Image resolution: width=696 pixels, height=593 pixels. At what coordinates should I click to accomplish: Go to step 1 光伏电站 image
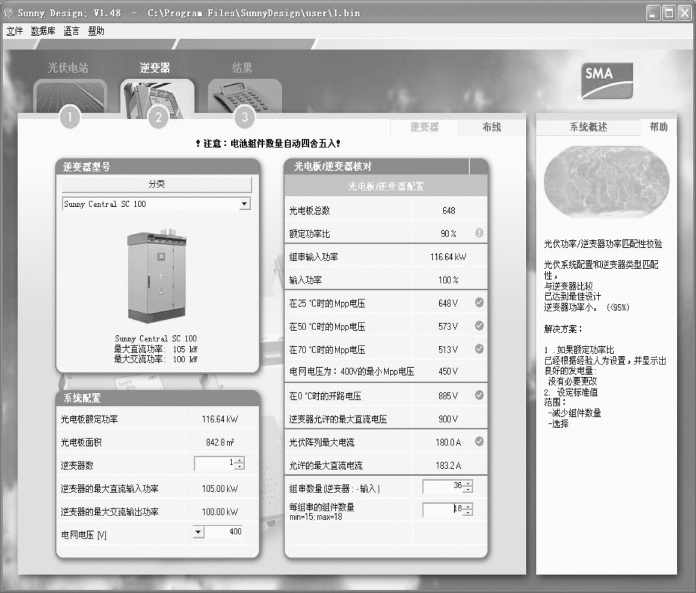click(x=70, y=96)
